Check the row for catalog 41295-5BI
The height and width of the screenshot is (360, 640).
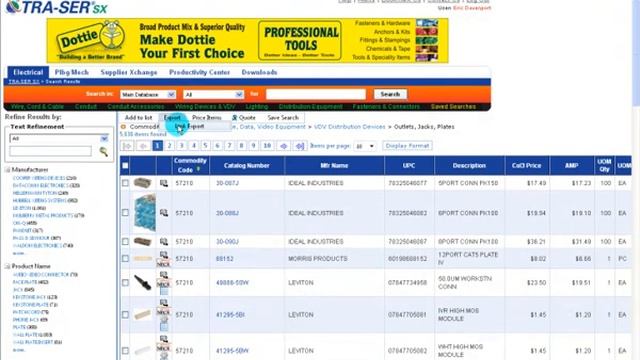tap(125, 315)
